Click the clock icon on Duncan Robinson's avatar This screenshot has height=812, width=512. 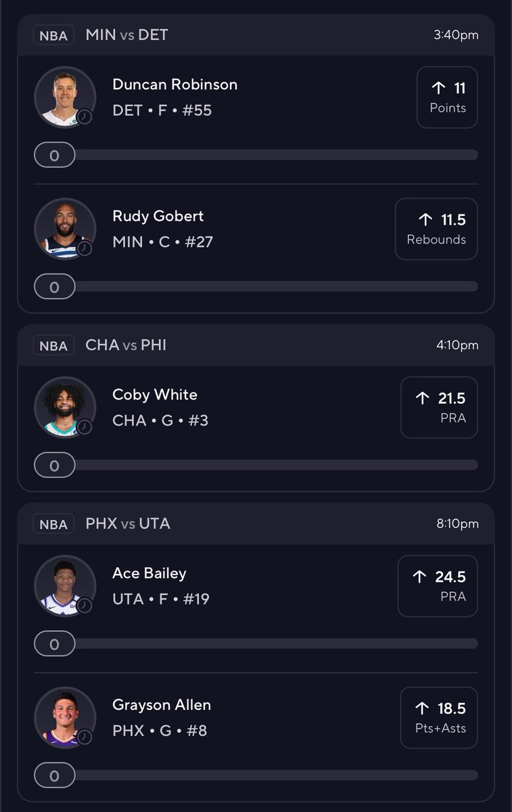tap(85, 116)
